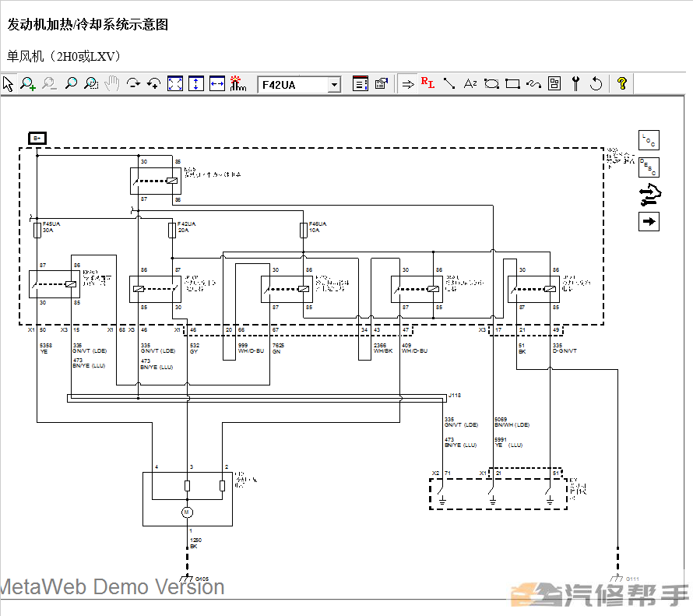
Task: Click the G105 ground label
Action: 202,579
